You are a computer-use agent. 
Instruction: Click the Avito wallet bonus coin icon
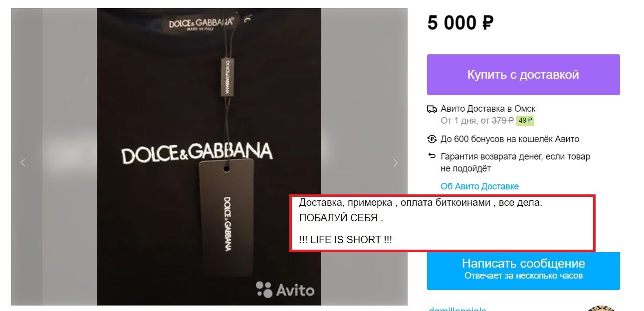coord(432,139)
